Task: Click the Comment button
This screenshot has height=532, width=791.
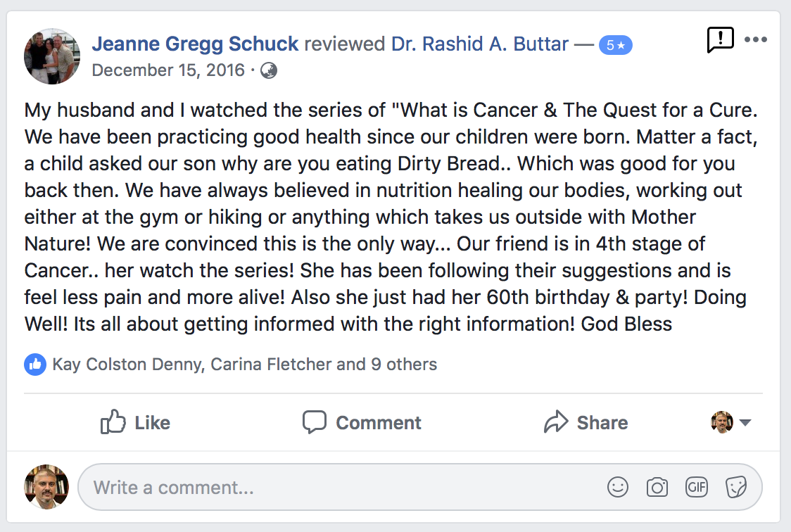Action: click(x=362, y=422)
